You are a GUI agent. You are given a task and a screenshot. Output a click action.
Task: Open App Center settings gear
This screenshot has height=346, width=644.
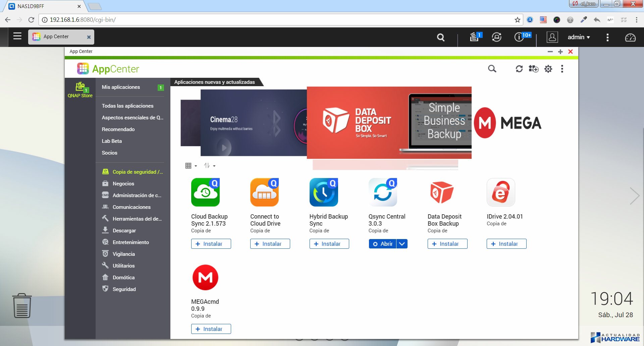[x=548, y=69]
